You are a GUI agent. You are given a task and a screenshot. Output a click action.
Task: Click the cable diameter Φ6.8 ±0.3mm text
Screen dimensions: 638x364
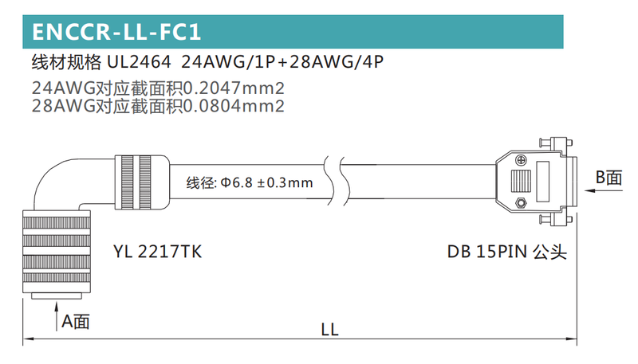click(x=250, y=183)
